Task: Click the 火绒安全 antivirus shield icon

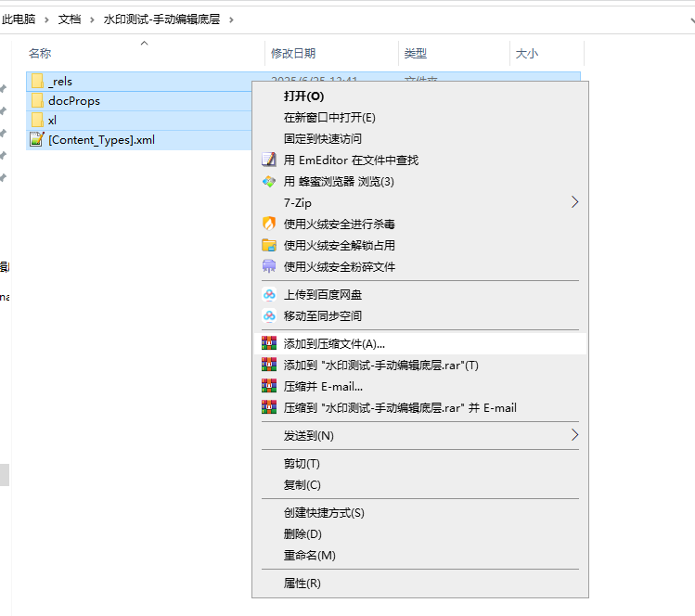Action: 269,224
